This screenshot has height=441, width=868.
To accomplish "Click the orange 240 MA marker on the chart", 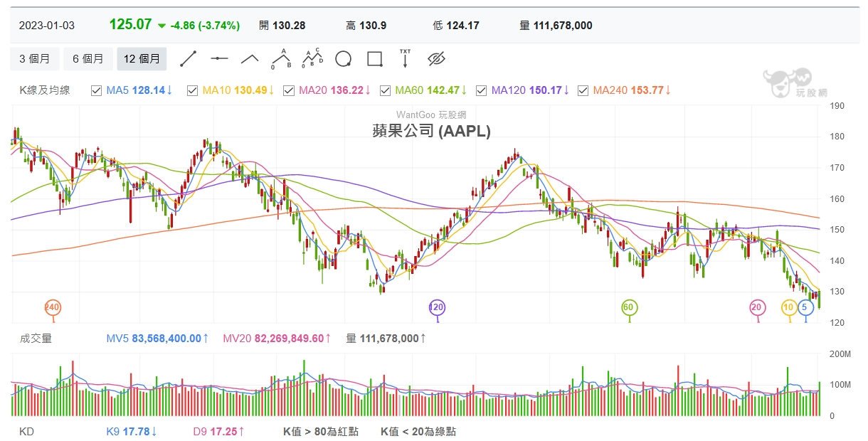I will point(52,307).
